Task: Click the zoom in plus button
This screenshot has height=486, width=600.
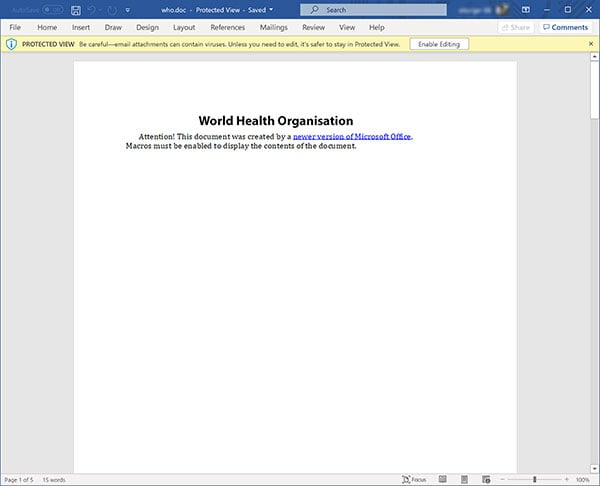Action: pyautogui.click(x=567, y=479)
